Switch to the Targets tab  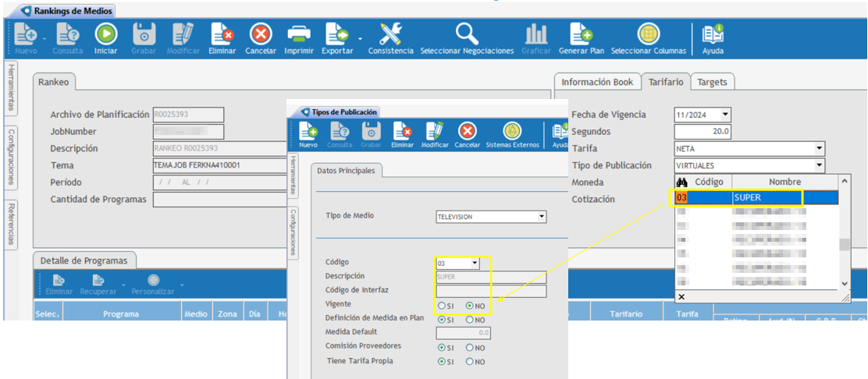pyautogui.click(x=711, y=82)
